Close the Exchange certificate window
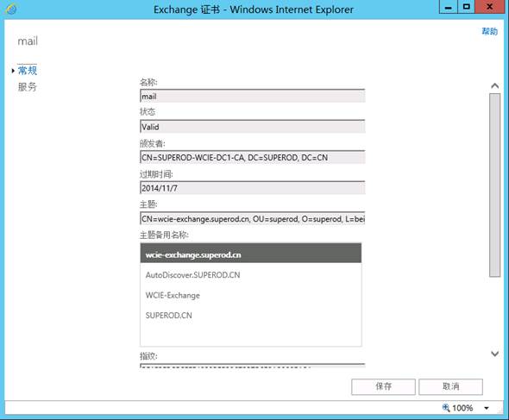This screenshot has width=509, height=420. [489, 7]
